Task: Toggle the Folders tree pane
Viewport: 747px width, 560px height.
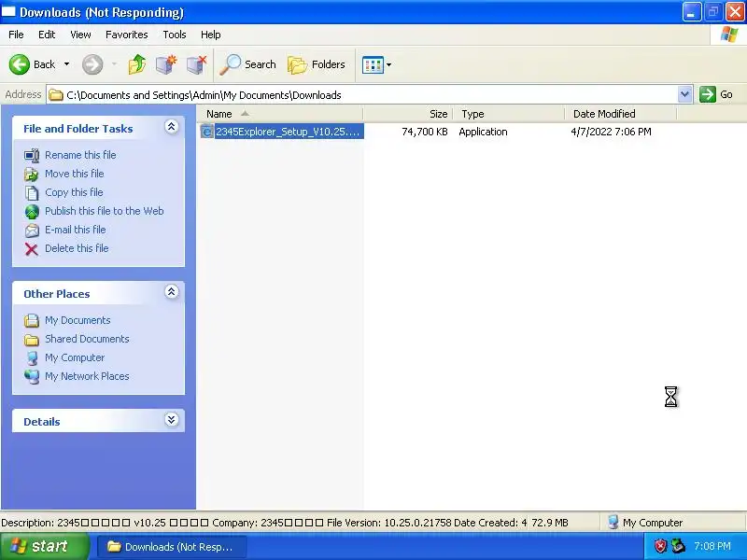Action: pos(317,64)
